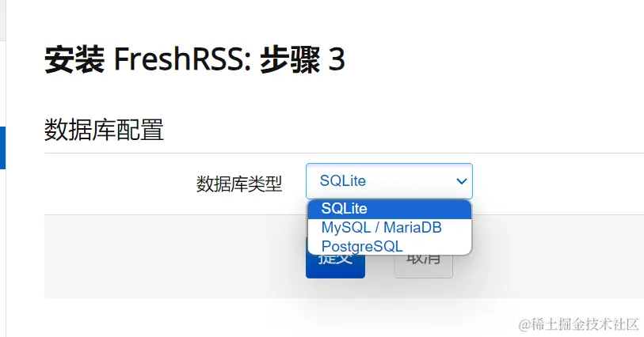Click the gray form footer panel
Viewport: 644px width, 337px height.
[x=344, y=256]
